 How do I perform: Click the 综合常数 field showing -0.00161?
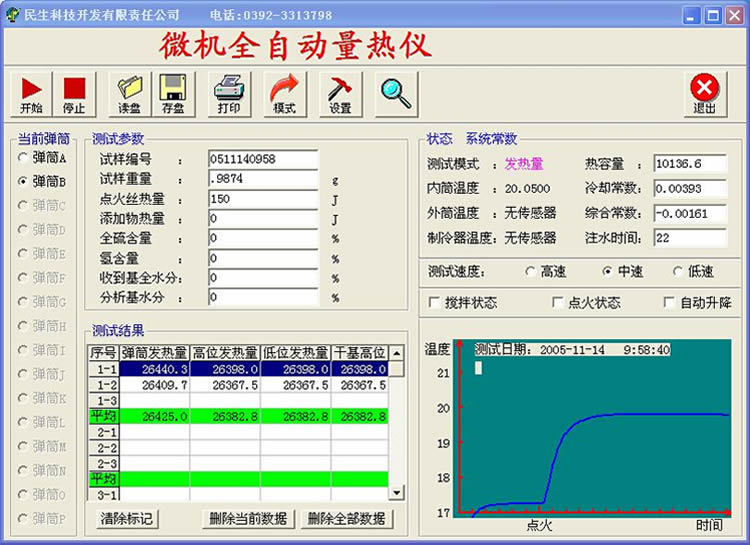(x=690, y=213)
